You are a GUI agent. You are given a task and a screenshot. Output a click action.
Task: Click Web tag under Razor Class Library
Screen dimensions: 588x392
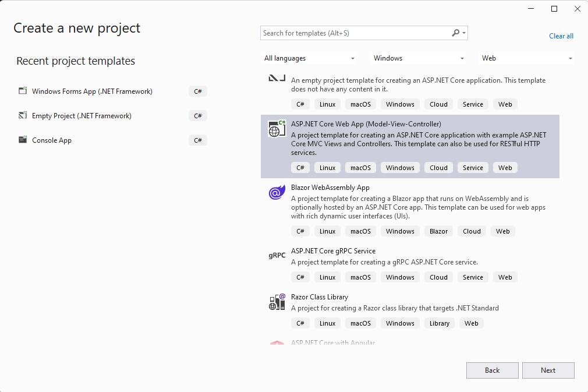click(x=471, y=323)
